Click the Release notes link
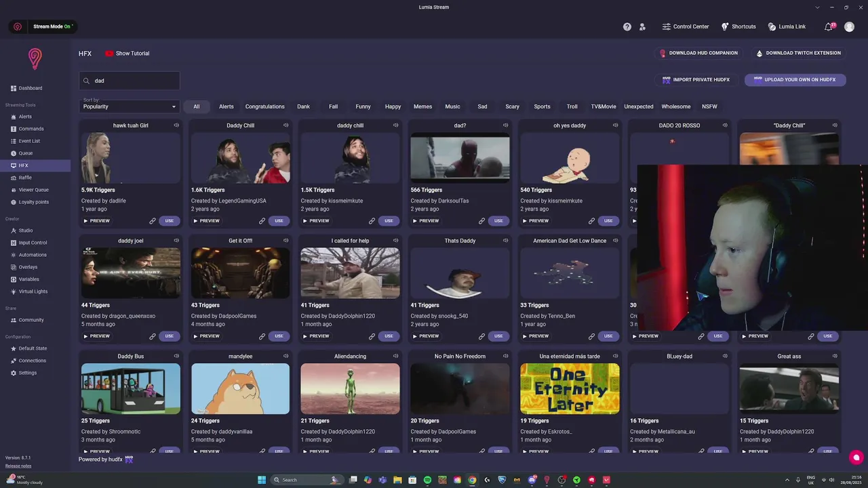868x488 pixels. 18,466
